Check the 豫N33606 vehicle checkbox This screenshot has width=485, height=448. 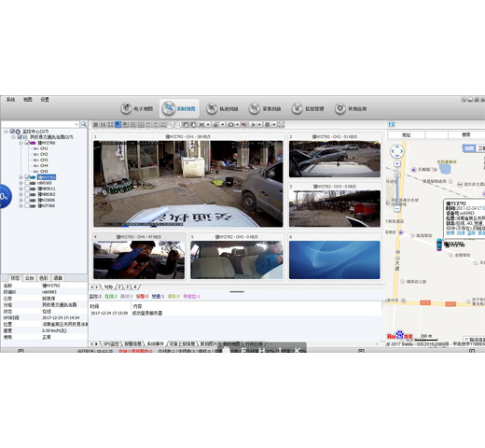pos(27,200)
